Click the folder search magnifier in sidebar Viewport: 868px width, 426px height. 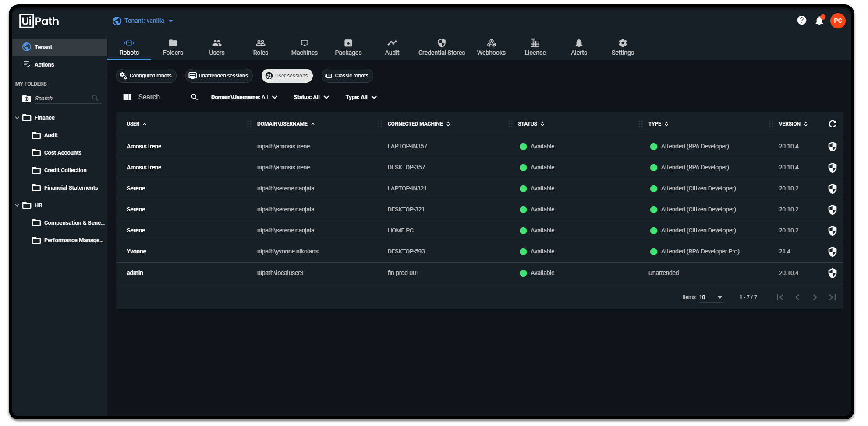[x=95, y=98]
